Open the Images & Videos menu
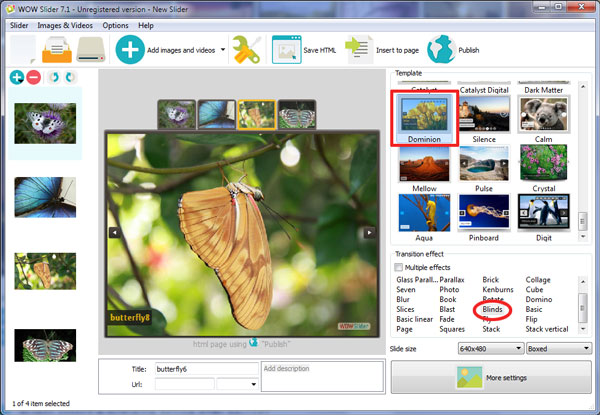The width and height of the screenshot is (600, 415). click(x=65, y=26)
